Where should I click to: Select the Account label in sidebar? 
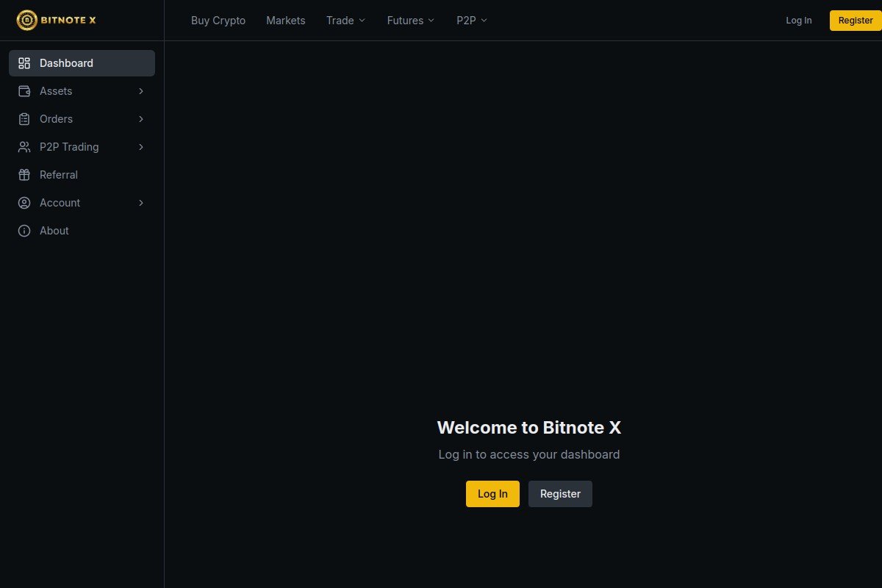(x=60, y=203)
